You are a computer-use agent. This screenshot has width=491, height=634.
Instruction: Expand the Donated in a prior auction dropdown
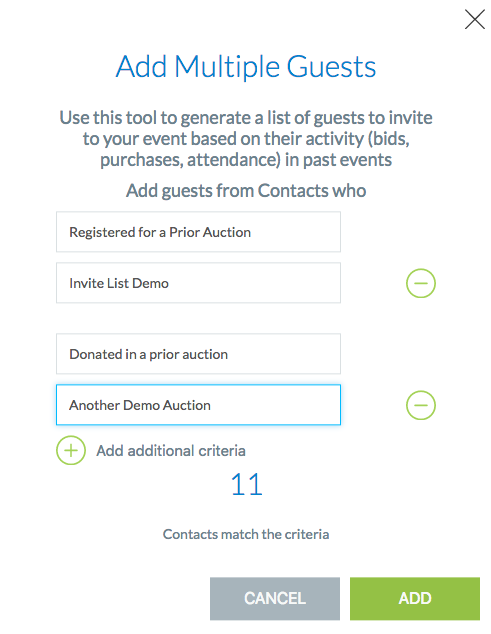198,354
